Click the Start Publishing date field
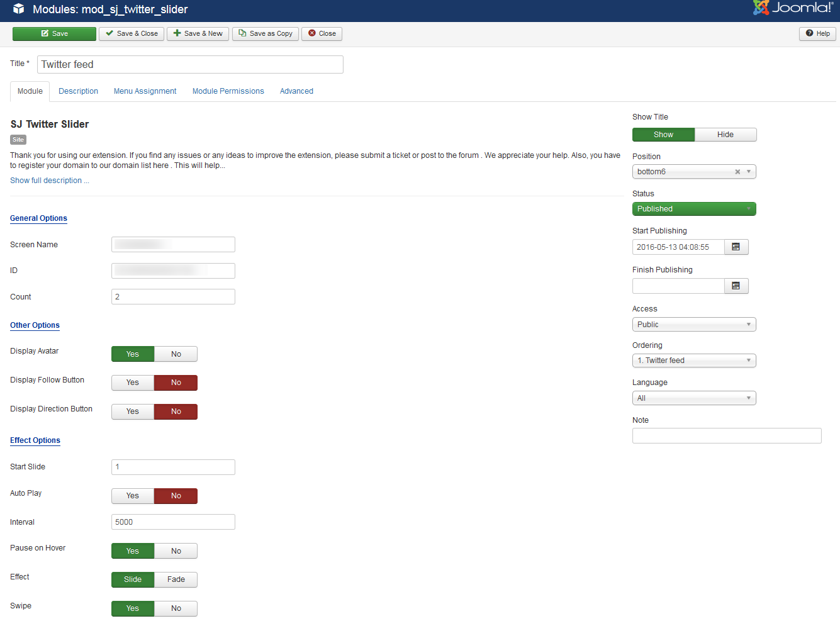 (678, 247)
